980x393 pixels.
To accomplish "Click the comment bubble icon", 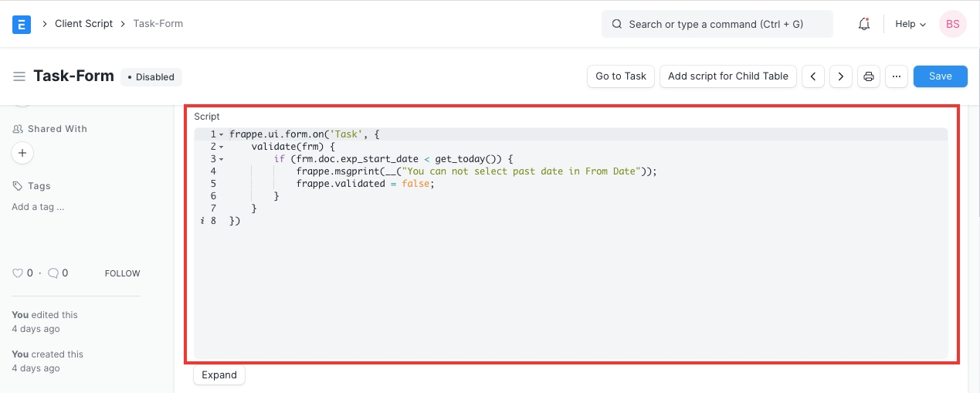I will [x=53, y=273].
